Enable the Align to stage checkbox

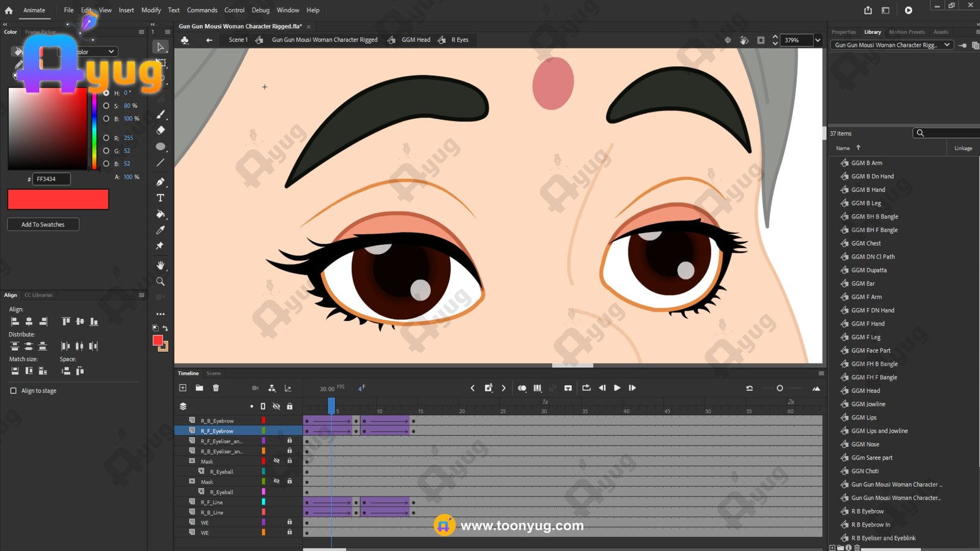13,391
